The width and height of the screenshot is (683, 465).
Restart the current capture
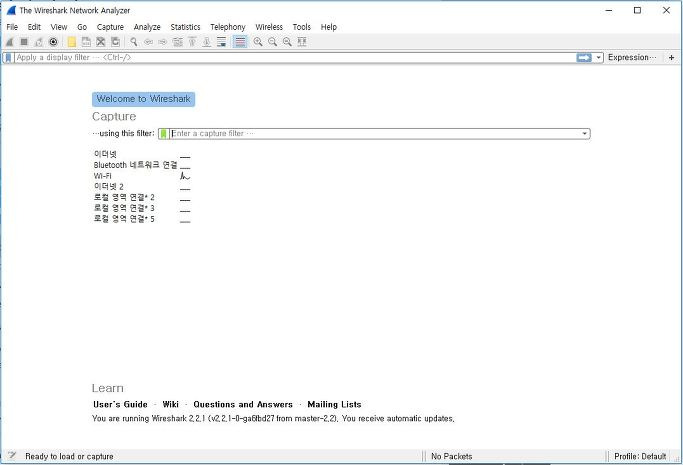39,42
